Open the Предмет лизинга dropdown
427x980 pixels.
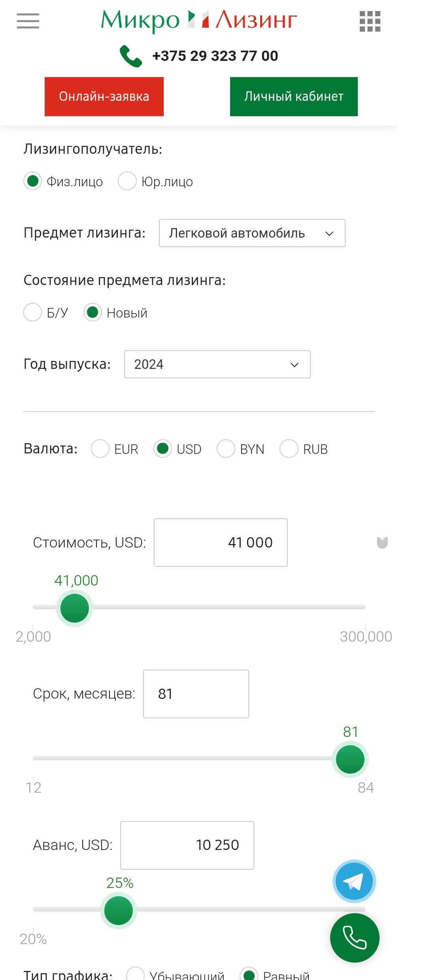tap(252, 233)
